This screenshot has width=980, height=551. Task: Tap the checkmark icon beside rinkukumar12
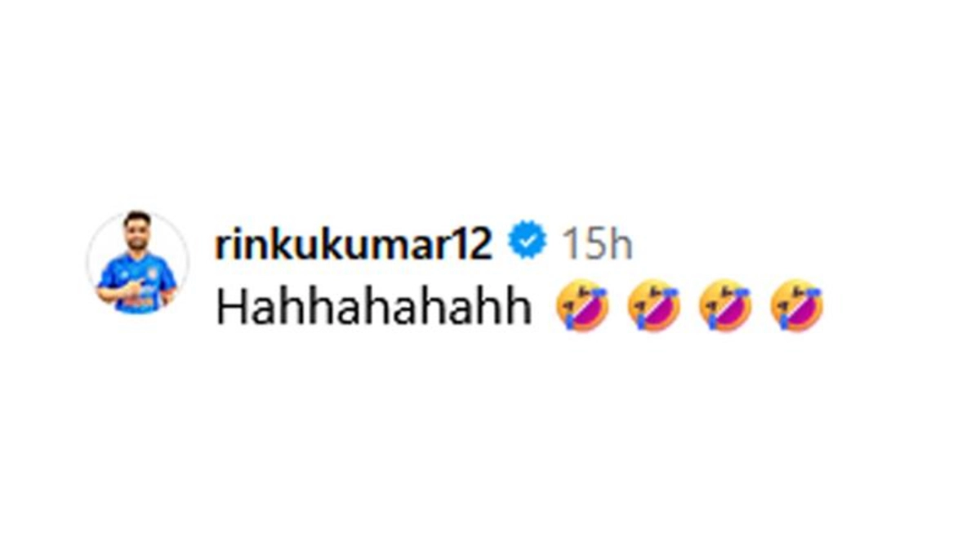coord(528,242)
